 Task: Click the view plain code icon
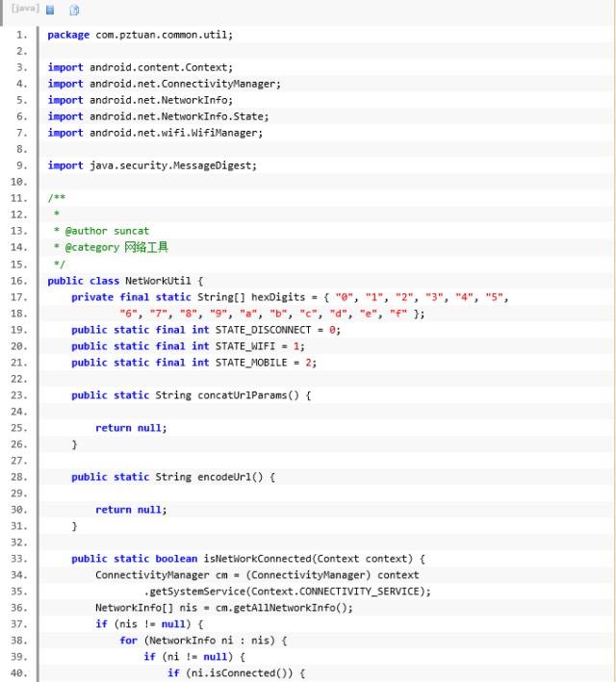coord(50,10)
